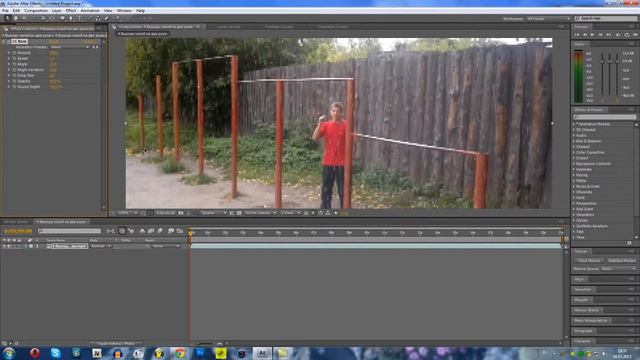Click the snapshot camera icon in viewer
Image resolution: width=640 pixels, height=360 pixels.
(x=180, y=213)
